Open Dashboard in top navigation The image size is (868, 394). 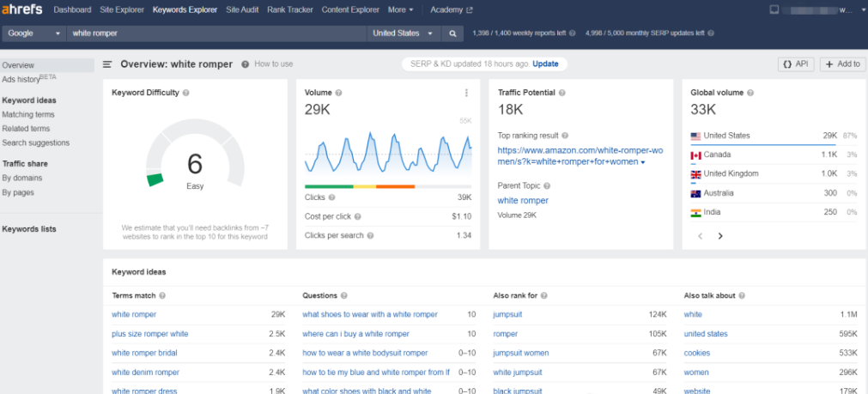pos(72,10)
